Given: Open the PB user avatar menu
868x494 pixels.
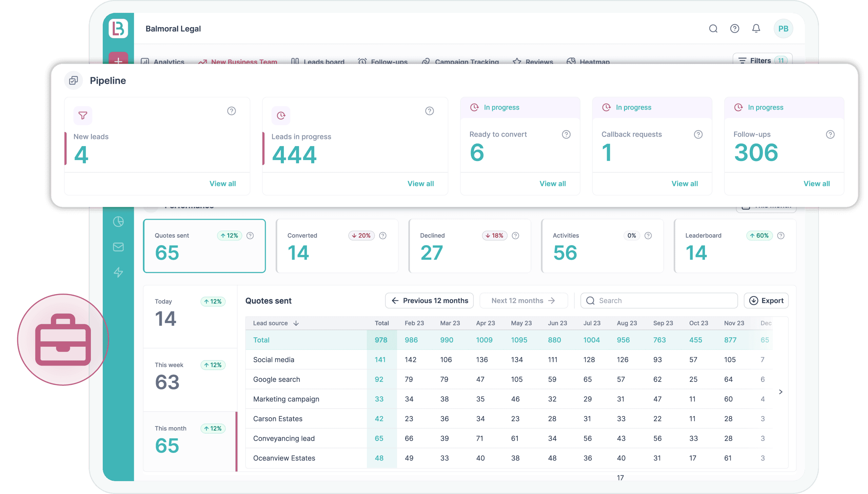Looking at the screenshot, I should (783, 29).
